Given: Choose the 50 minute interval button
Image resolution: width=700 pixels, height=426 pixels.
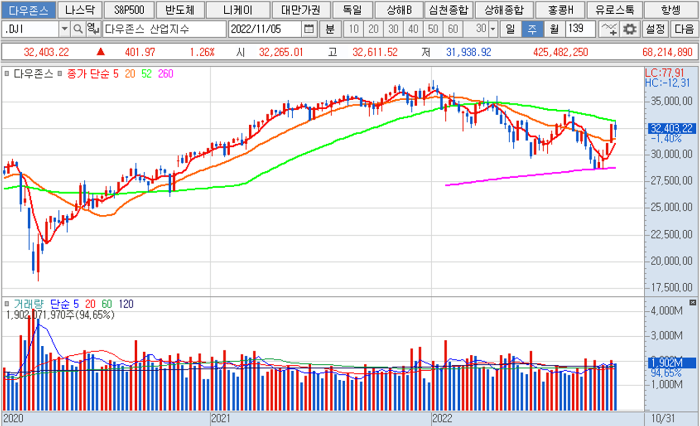Looking at the screenshot, I should click(433, 29).
